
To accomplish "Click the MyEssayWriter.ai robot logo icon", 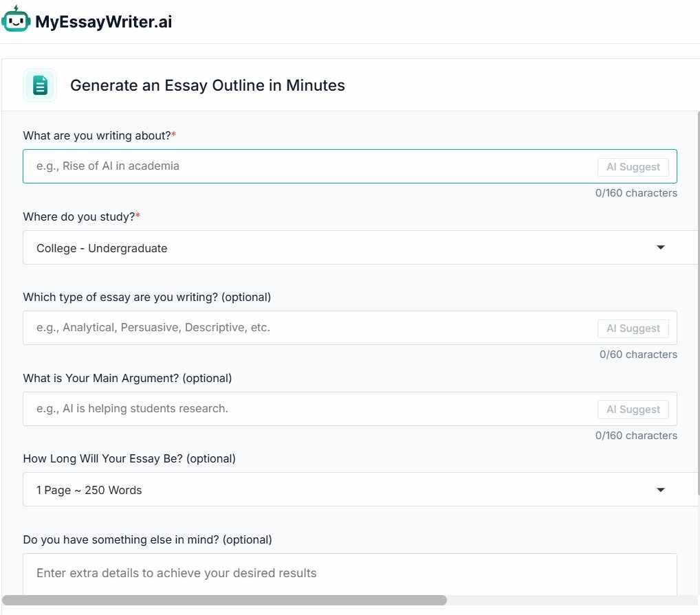I will [16, 20].
